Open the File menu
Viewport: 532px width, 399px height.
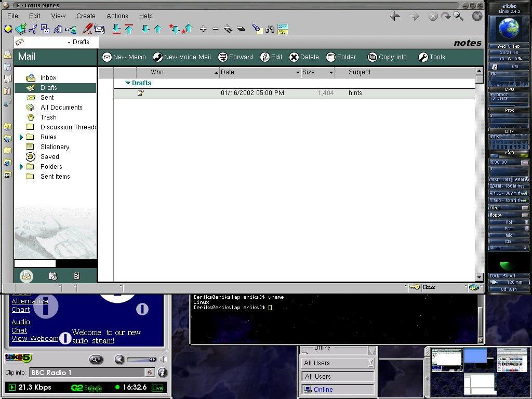[12, 16]
